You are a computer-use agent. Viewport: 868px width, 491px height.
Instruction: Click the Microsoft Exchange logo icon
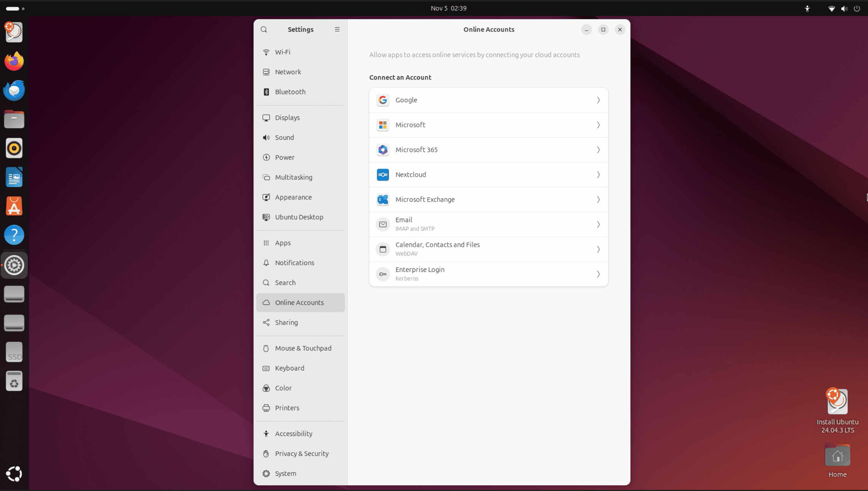382,199
